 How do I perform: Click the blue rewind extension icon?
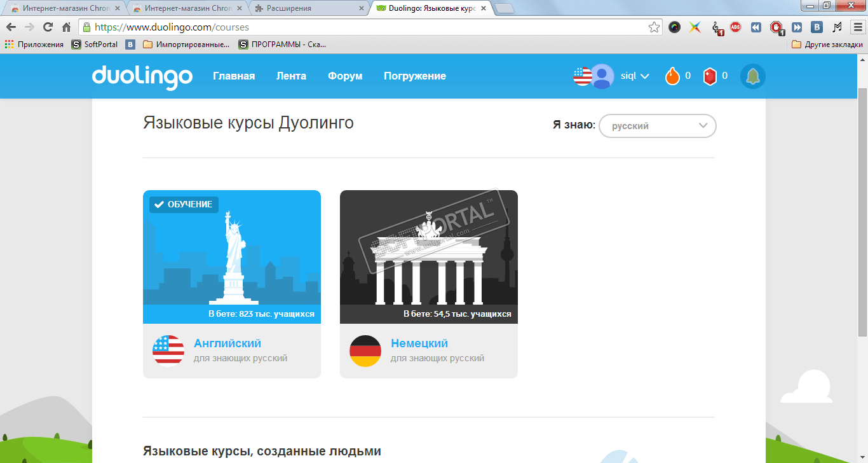tap(756, 27)
